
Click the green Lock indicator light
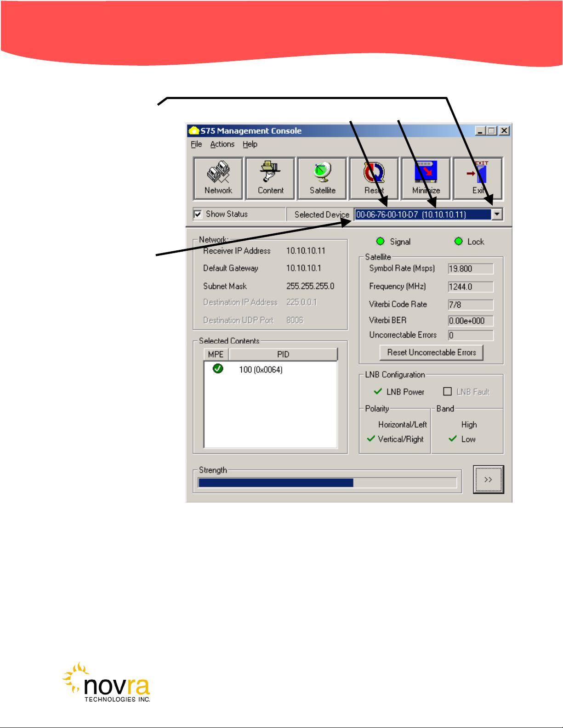pos(458,241)
